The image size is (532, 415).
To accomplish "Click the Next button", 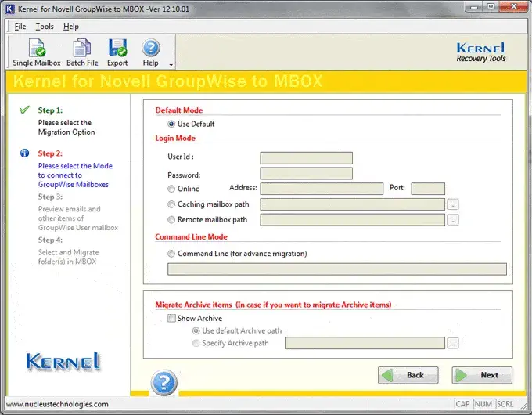I will point(482,375).
